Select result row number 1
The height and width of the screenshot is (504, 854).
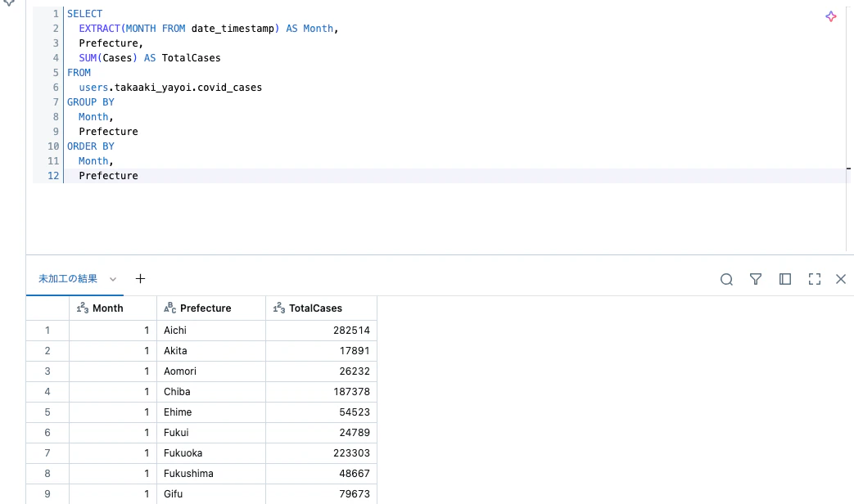tap(47, 331)
